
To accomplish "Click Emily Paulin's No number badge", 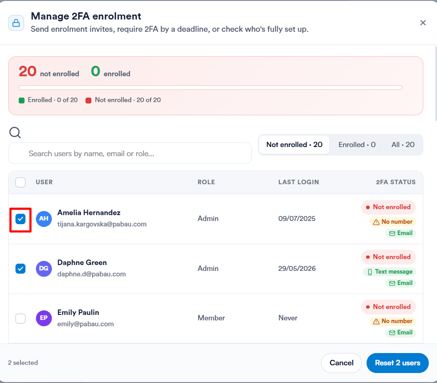I will pos(393,321).
